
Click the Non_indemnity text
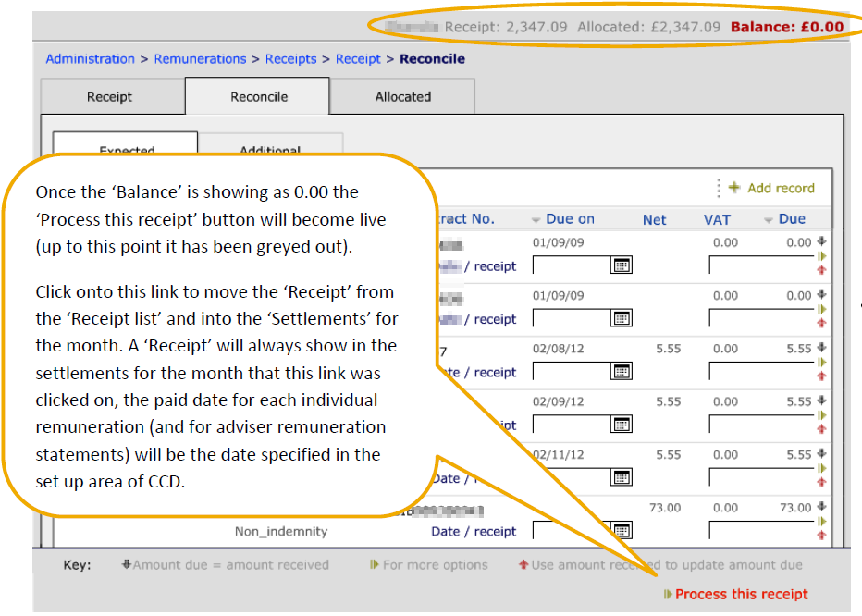pyautogui.click(x=281, y=531)
